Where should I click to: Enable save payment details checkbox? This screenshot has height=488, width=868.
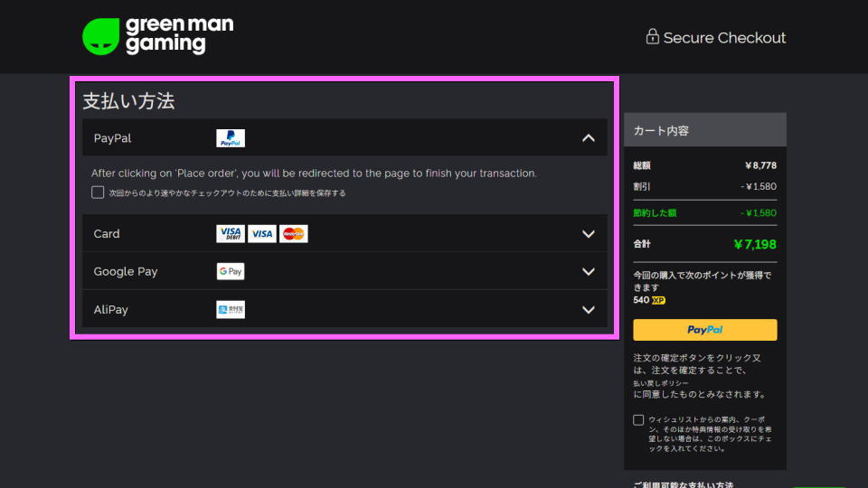click(x=98, y=192)
